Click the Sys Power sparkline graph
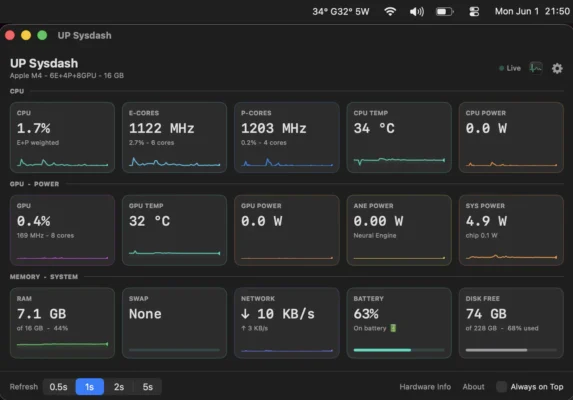 pyautogui.click(x=511, y=257)
